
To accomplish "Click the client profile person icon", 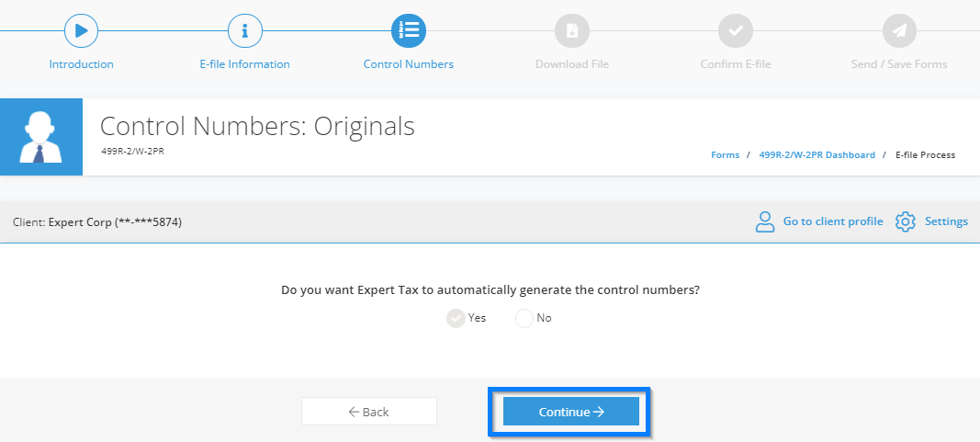I will (765, 221).
